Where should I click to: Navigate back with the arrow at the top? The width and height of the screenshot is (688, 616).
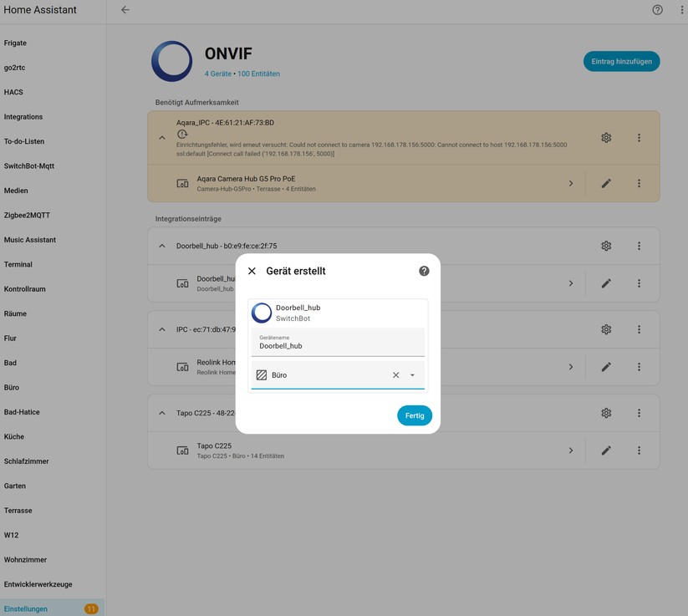coord(125,9)
